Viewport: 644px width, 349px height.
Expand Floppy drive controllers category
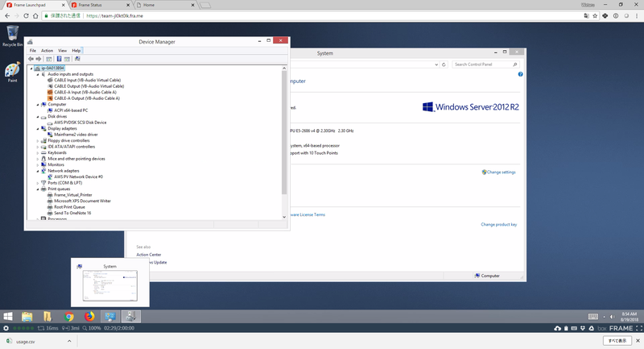click(38, 140)
